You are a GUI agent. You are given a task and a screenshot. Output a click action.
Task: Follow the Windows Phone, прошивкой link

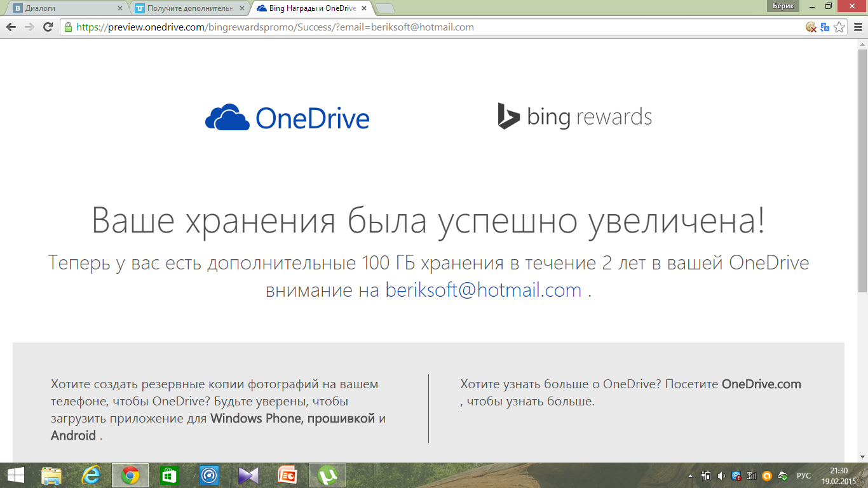(293, 418)
